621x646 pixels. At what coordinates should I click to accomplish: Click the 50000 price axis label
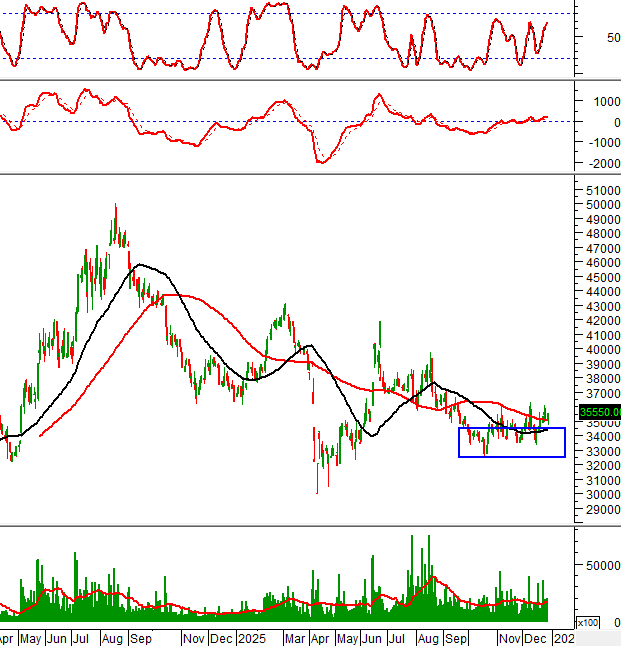point(600,204)
